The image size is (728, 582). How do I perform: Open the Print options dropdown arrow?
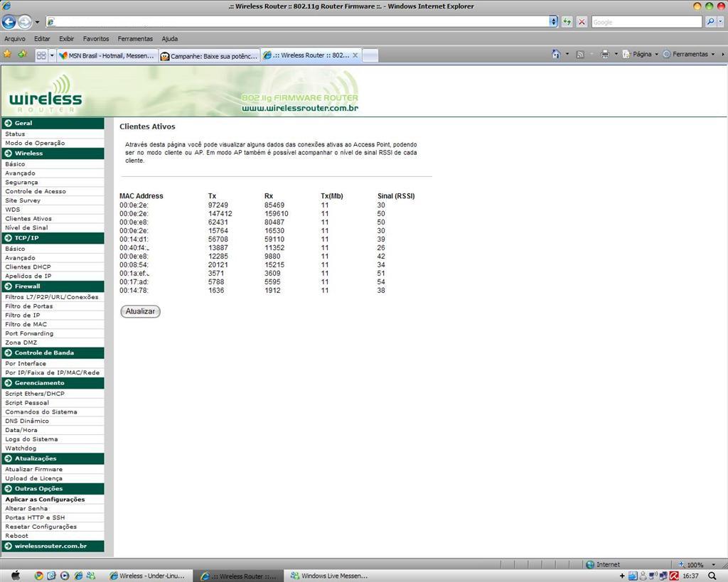pos(616,54)
